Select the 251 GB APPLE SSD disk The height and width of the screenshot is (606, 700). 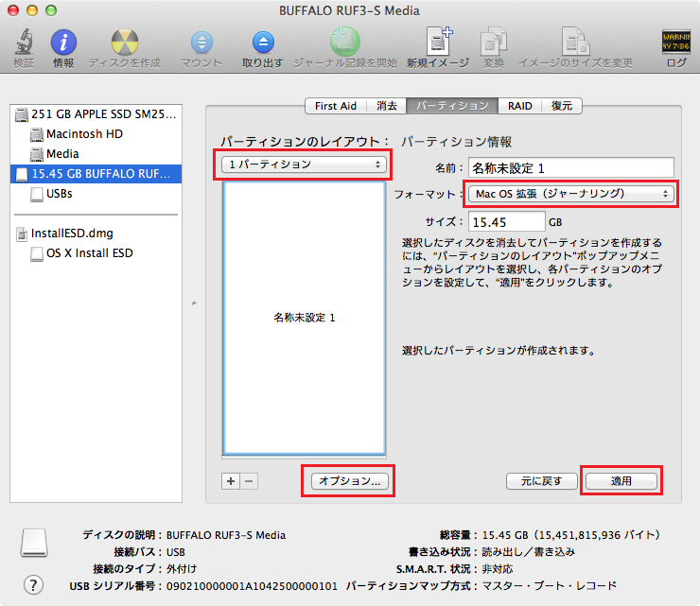pyautogui.click(x=96, y=114)
